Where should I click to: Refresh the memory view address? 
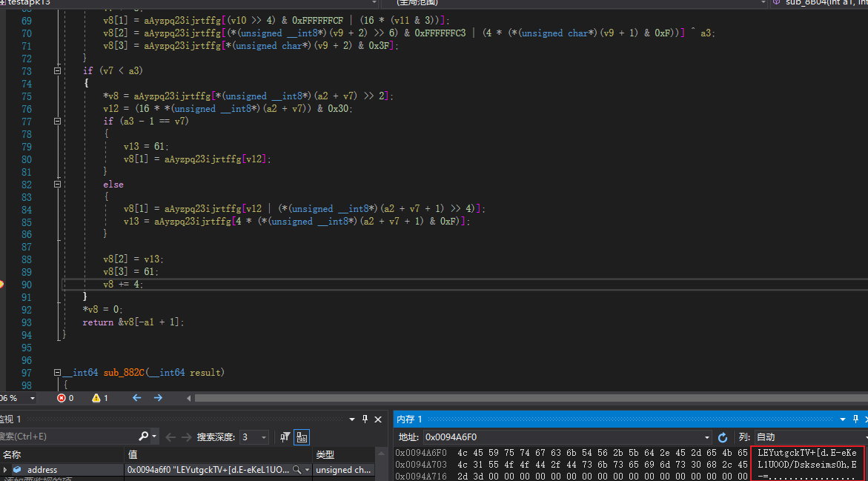pos(723,437)
